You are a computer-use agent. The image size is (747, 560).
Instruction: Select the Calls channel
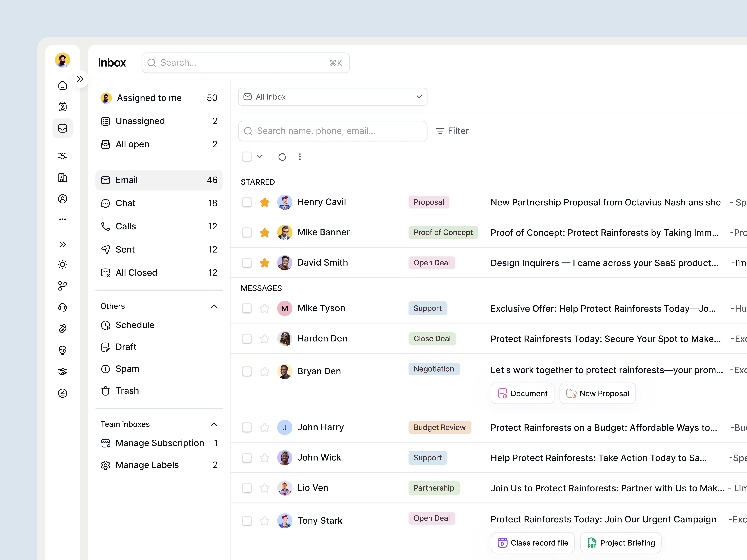click(x=159, y=226)
